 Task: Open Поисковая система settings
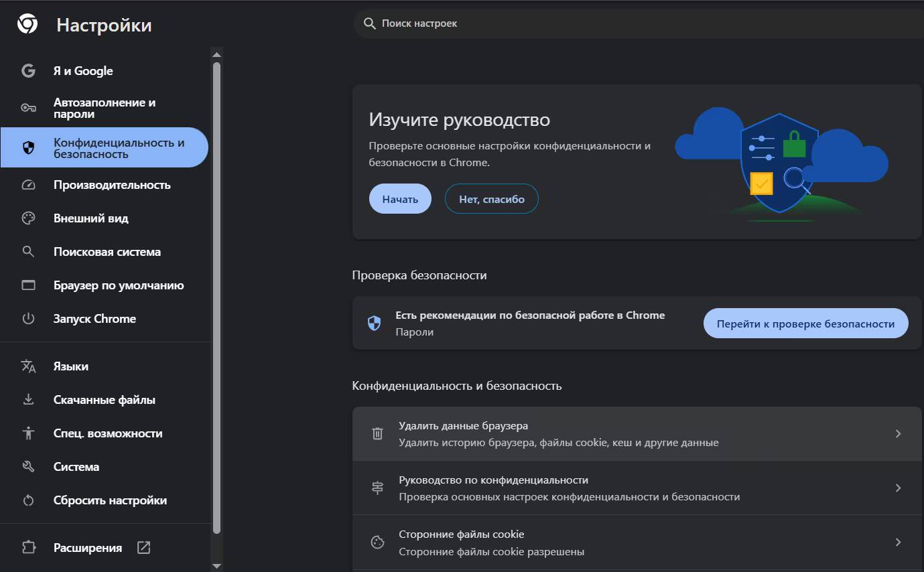tap(105, 252)
